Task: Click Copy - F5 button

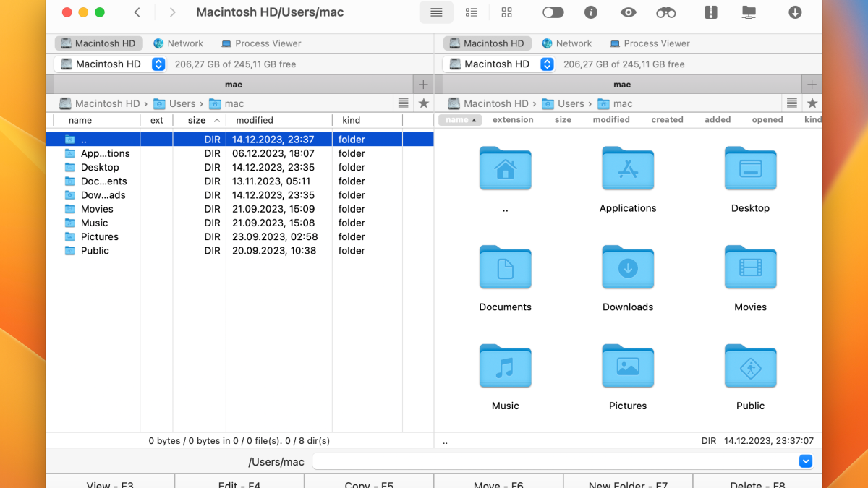Action: (369, 482)
